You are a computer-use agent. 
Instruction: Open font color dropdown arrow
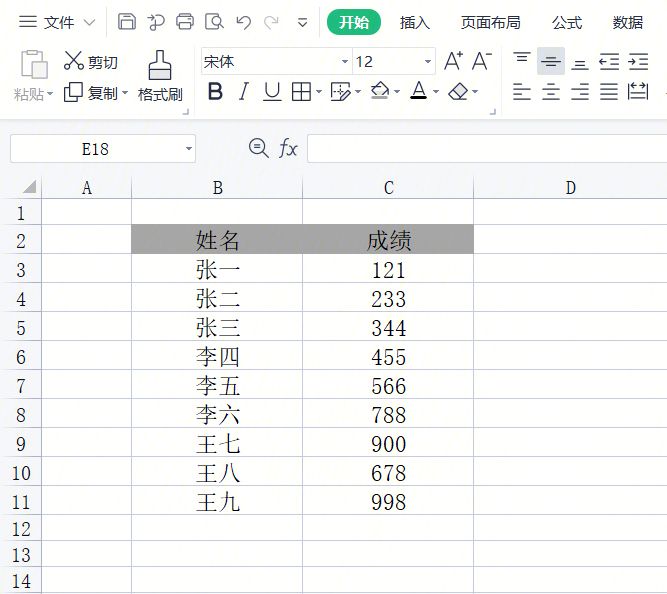[x=436, y=91]
